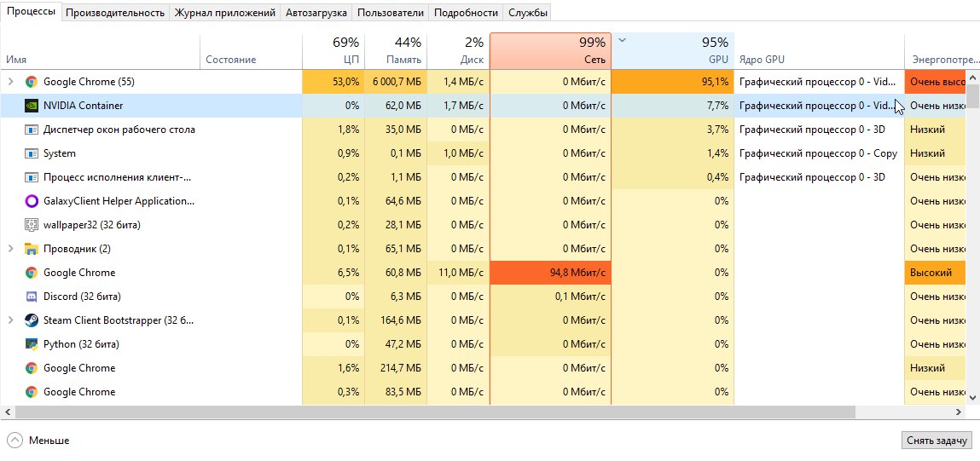
Task: Click the 6 000,7 МБ memory cell
Action: coord(396,82)
